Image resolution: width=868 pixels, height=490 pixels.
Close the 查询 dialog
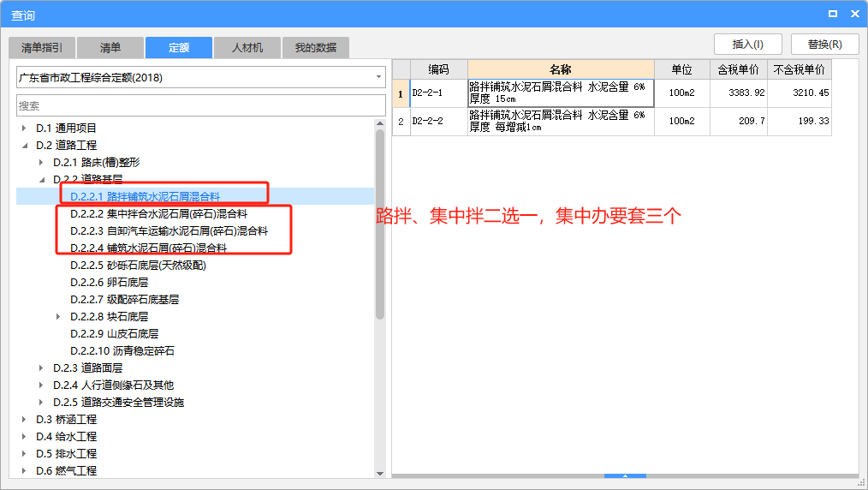[x=854, y=14]
